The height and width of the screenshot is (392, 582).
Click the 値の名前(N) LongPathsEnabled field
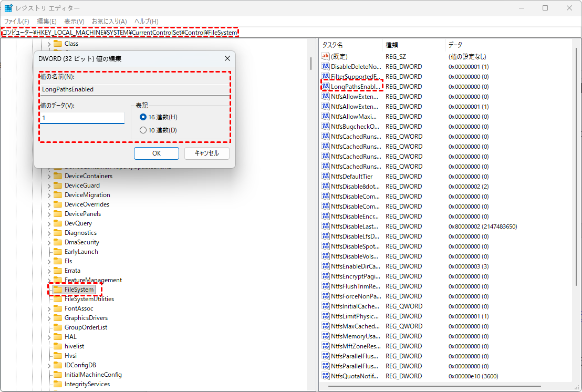135,89
